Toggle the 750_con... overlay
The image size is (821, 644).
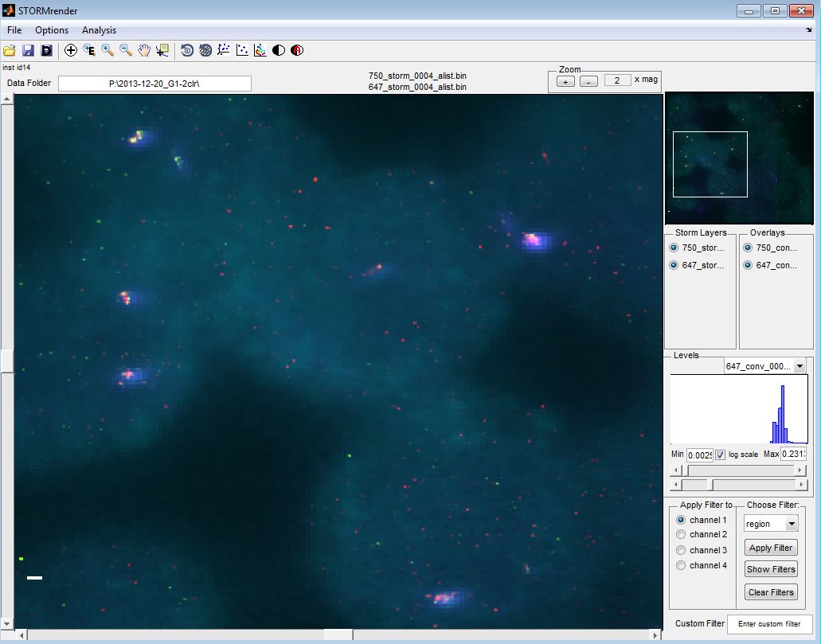click(748, 248)
